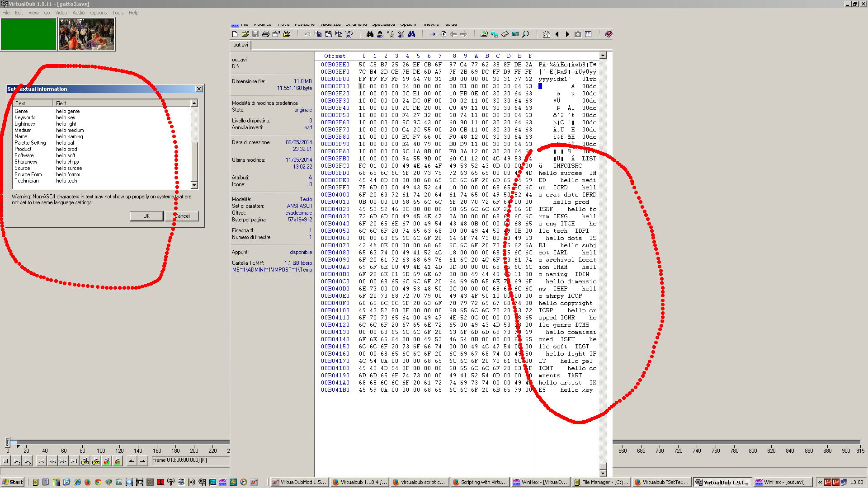Click the blue Forward arrow in WinHex toolbar
The height and width of the screenshot is (488, 868).
point(463,34)
